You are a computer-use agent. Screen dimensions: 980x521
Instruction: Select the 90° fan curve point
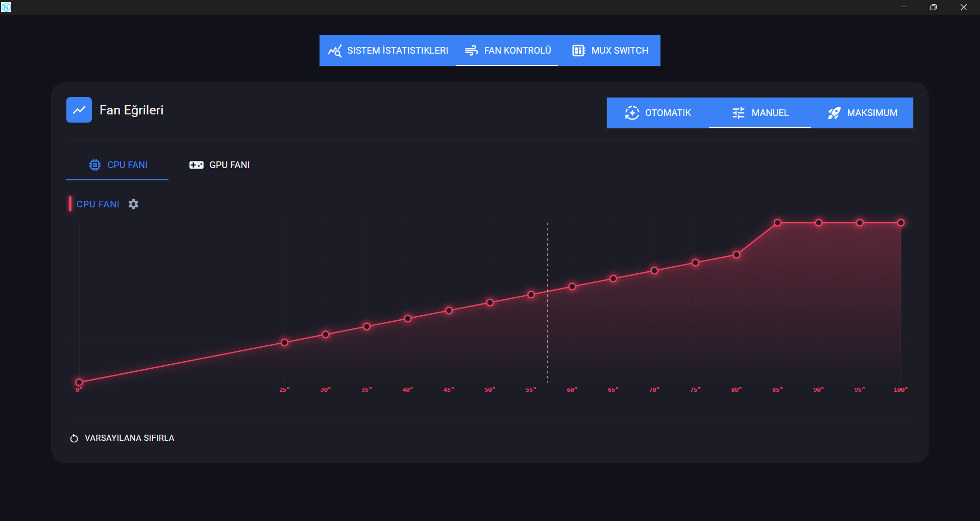pyautogui.click(x=819, y=223)
